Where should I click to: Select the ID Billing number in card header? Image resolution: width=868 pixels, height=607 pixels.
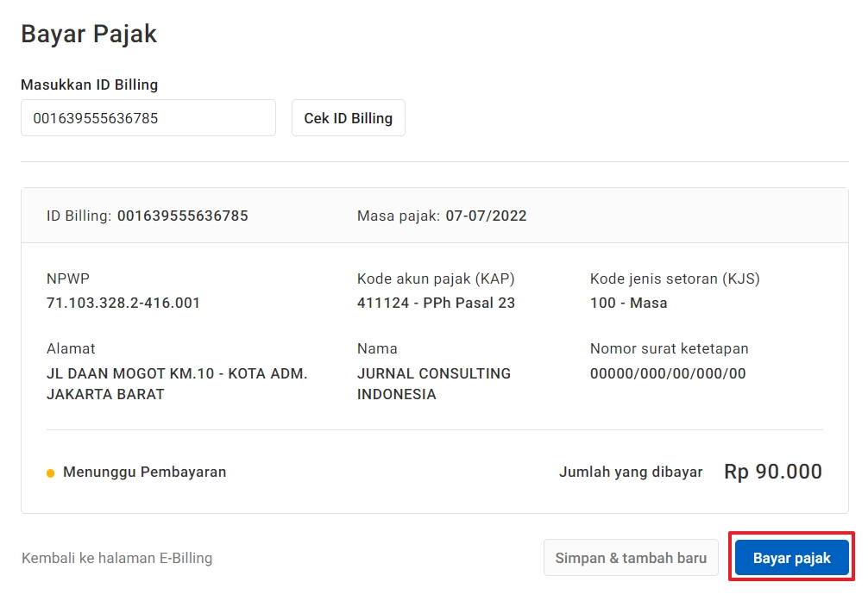tap(182, 216)
